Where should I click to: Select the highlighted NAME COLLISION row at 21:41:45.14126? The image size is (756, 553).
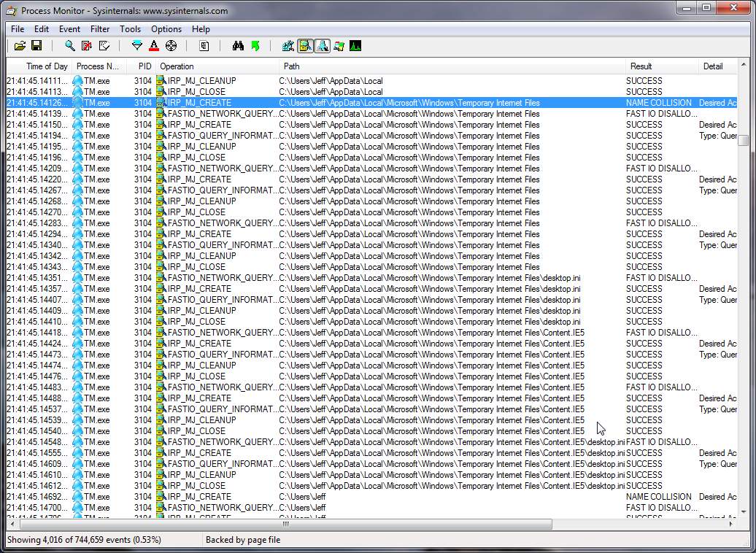[x=371, y=103]
